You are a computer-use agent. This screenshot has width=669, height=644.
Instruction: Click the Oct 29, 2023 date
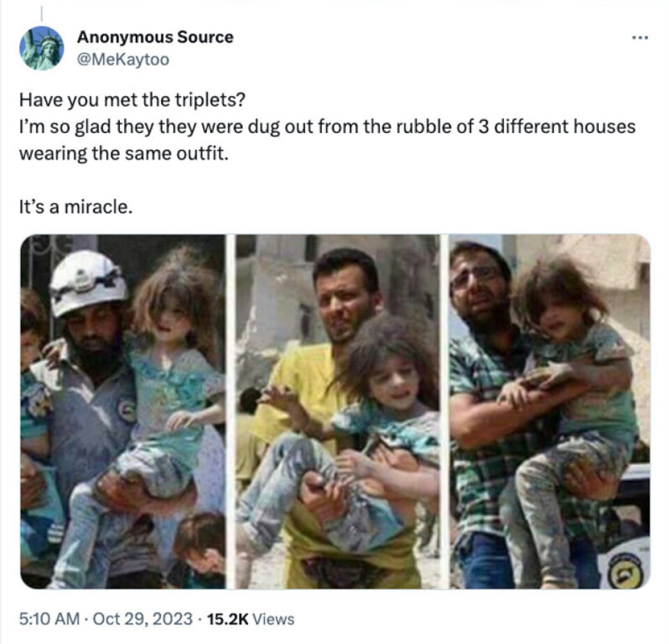coord(142,618)
